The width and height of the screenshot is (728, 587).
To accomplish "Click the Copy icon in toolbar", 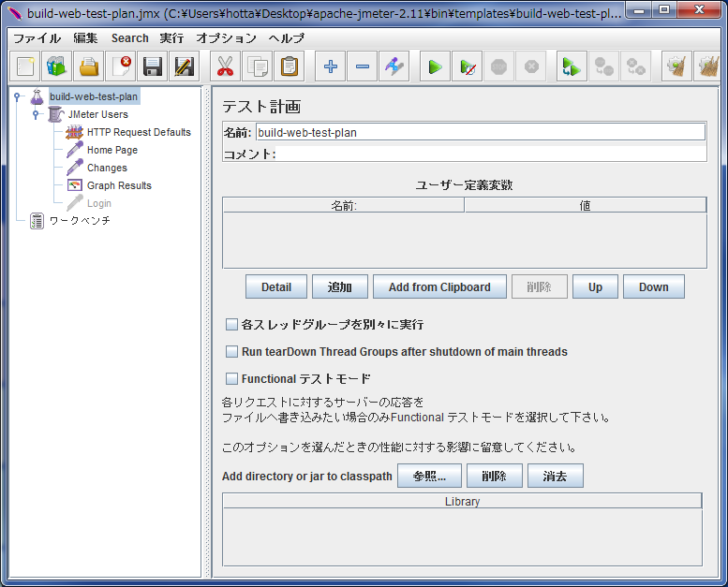I will coord(258,66).
